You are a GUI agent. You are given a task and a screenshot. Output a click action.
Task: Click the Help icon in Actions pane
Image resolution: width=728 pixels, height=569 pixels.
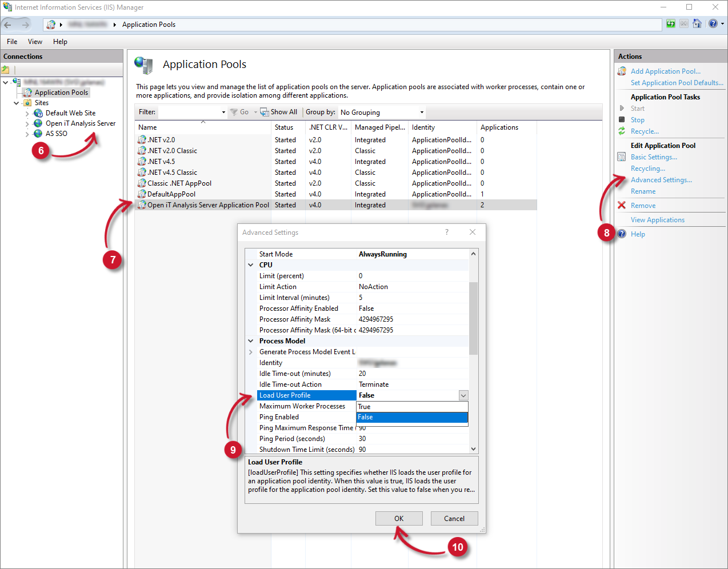coord(622,234)
